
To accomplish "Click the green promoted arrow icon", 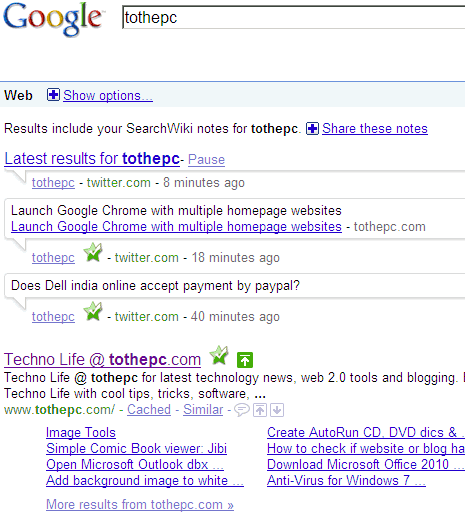I will tap(245, 360).
